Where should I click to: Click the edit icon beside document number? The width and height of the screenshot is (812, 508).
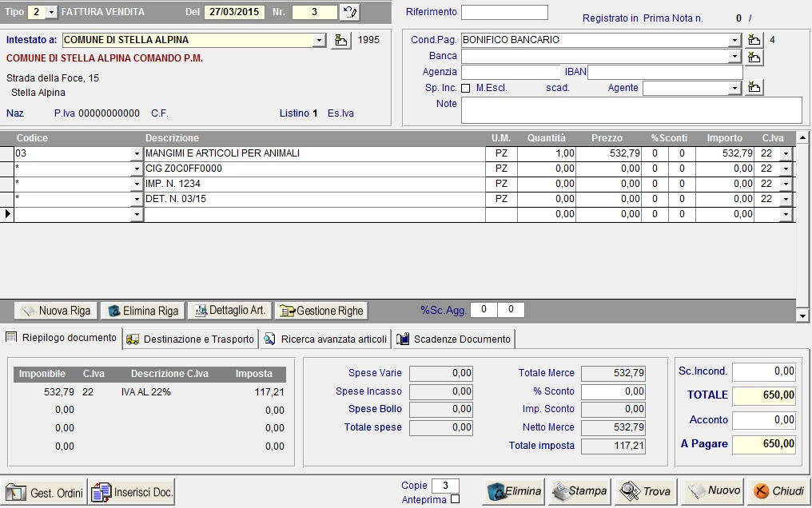[349, 12]
